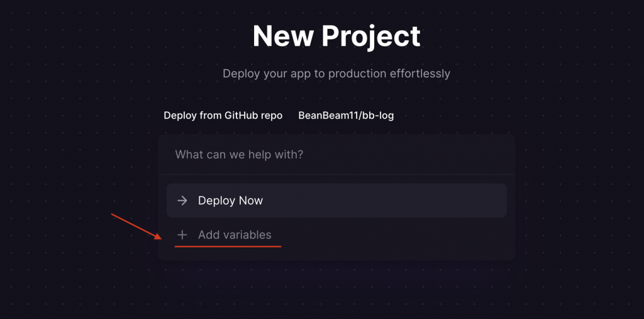Click the red annotation arrow tip
Image resolution: width=644 pixels, height=319 pixels.
pyautogui.click(x=158, y=238)
